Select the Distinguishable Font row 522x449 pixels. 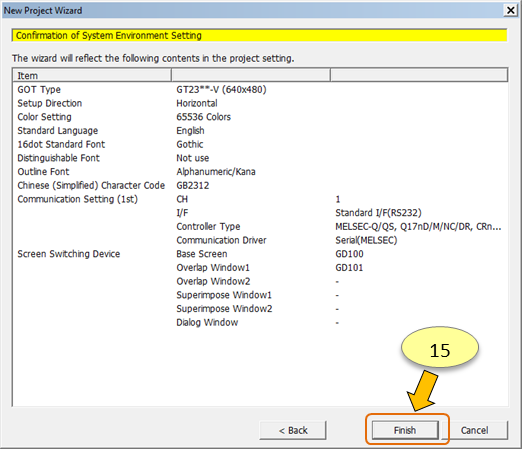260,158
